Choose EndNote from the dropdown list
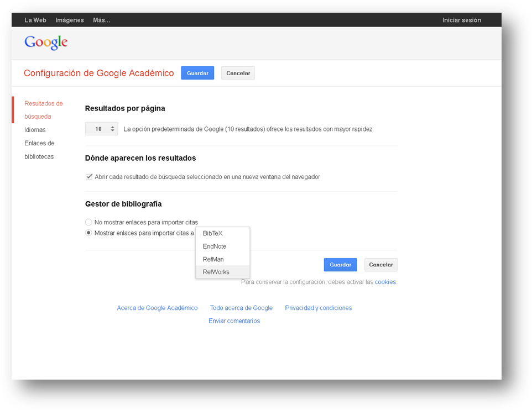Image resolution: width=532 pixels, height=410 pixels. point(222,246)
